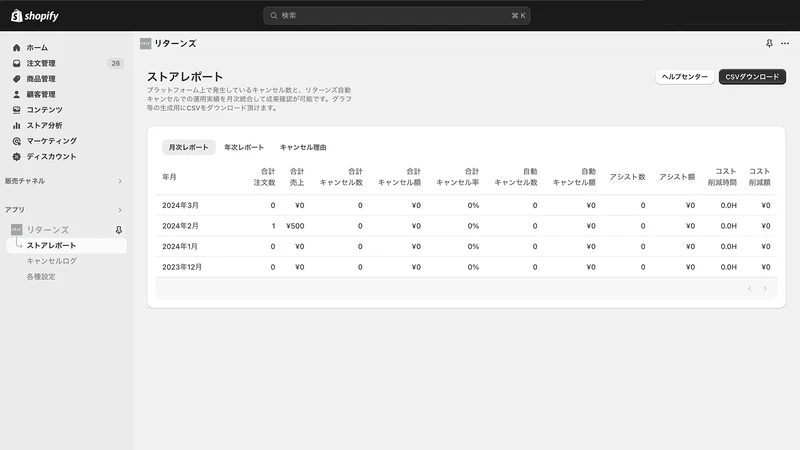Go to next page arrow

[x=765, y=289]
